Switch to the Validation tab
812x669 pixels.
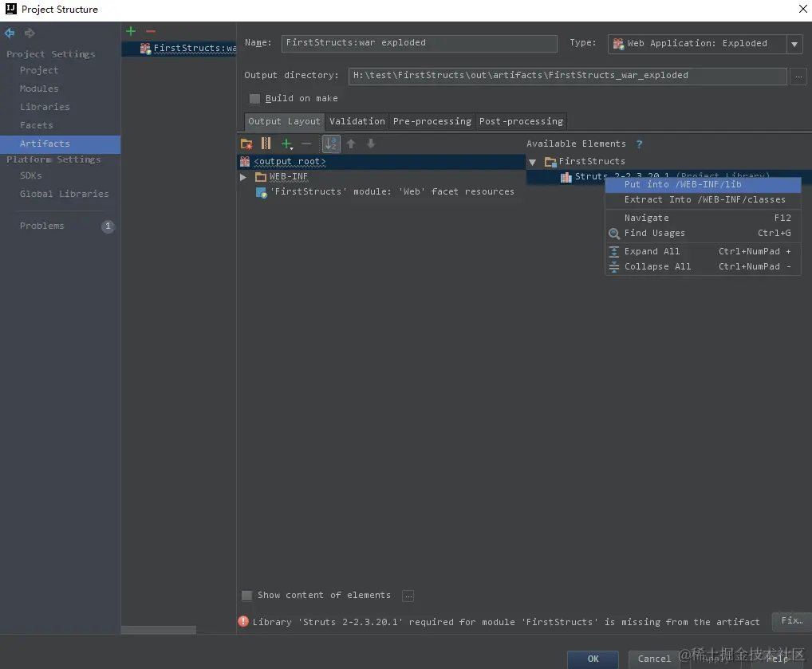click(357, 121)
